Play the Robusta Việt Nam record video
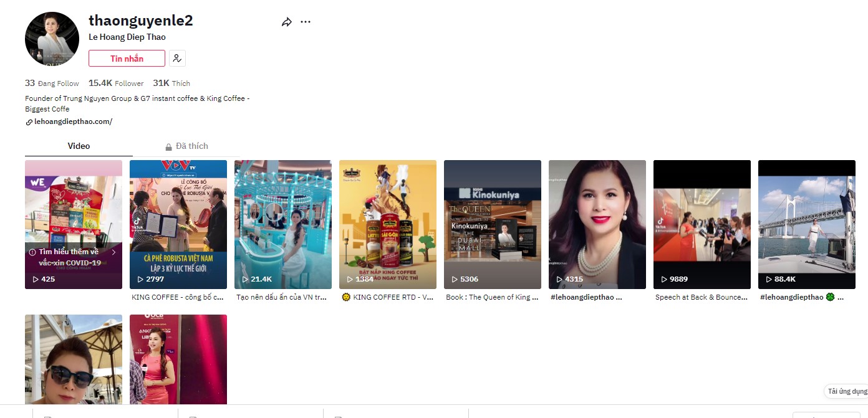The image size is (868, 418). coord(178,224)
